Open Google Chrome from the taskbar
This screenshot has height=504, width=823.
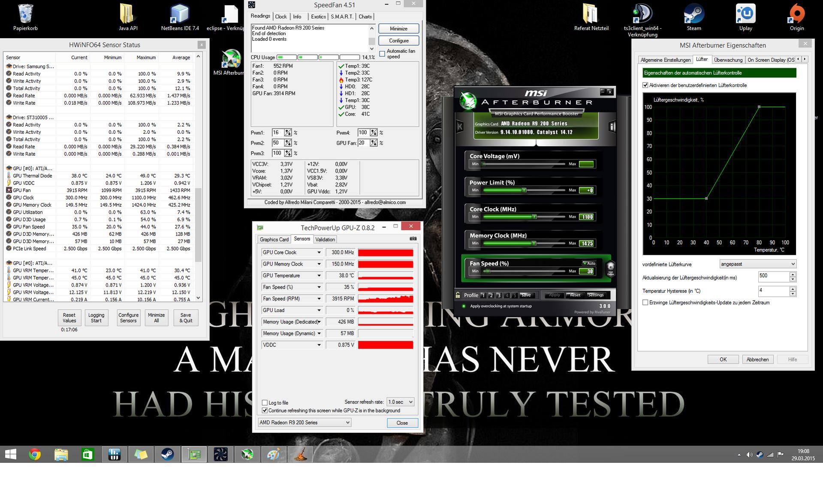pos(35,454)
